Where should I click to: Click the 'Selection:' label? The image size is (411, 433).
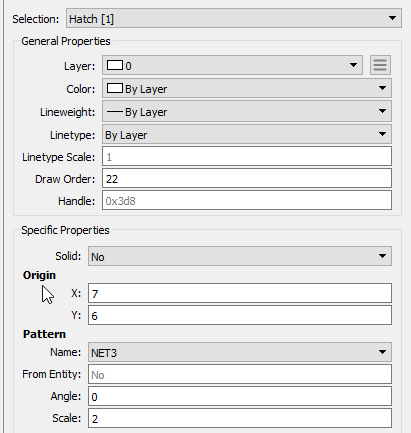(36, 19)
